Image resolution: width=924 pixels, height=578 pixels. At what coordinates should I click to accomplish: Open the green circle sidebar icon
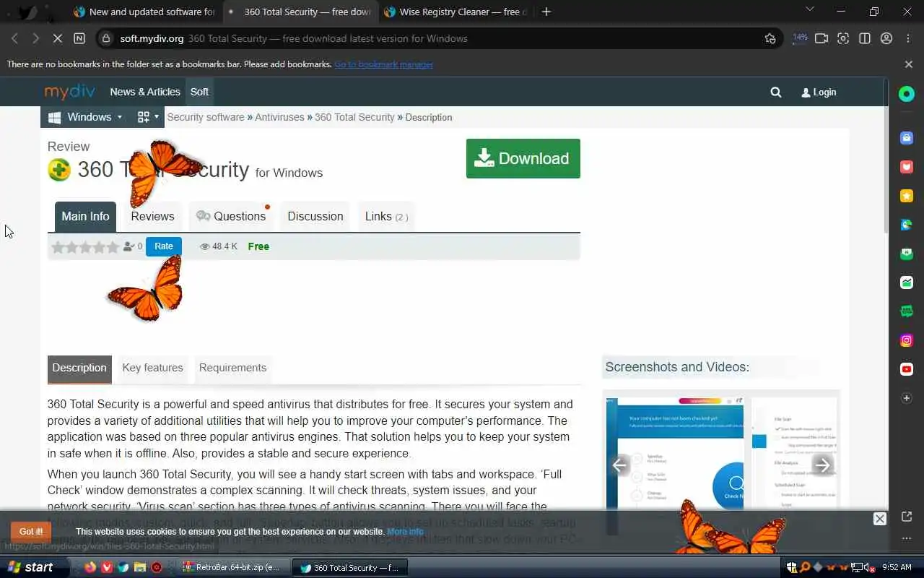click(x=907, y=94)
